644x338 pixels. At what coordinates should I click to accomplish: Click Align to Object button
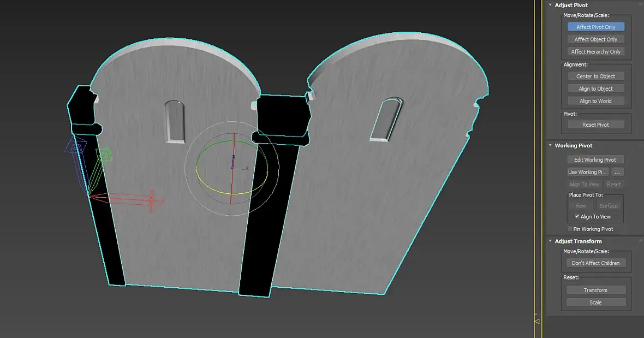tap(595, 88)
